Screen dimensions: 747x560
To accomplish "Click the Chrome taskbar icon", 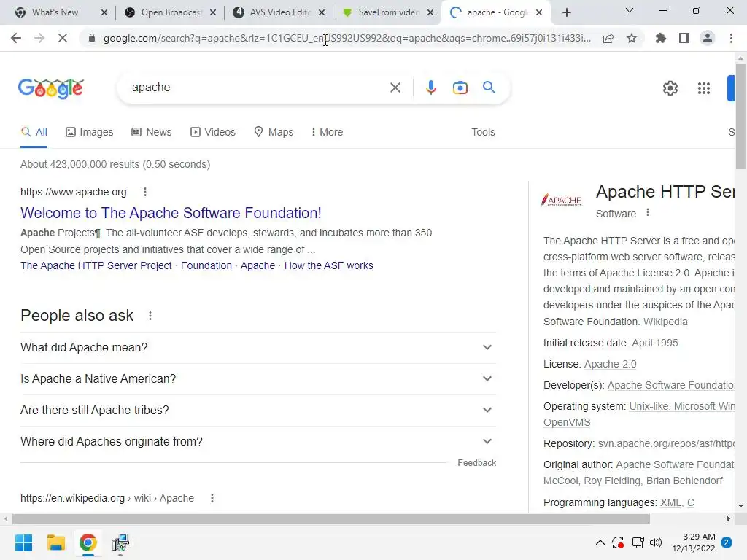I will (88, 542).
